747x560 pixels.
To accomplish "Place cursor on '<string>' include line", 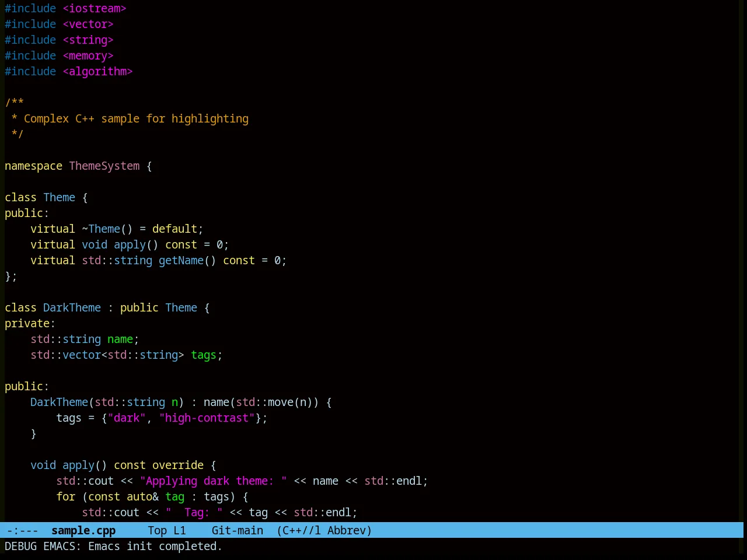I will click(x=88, y=40).
